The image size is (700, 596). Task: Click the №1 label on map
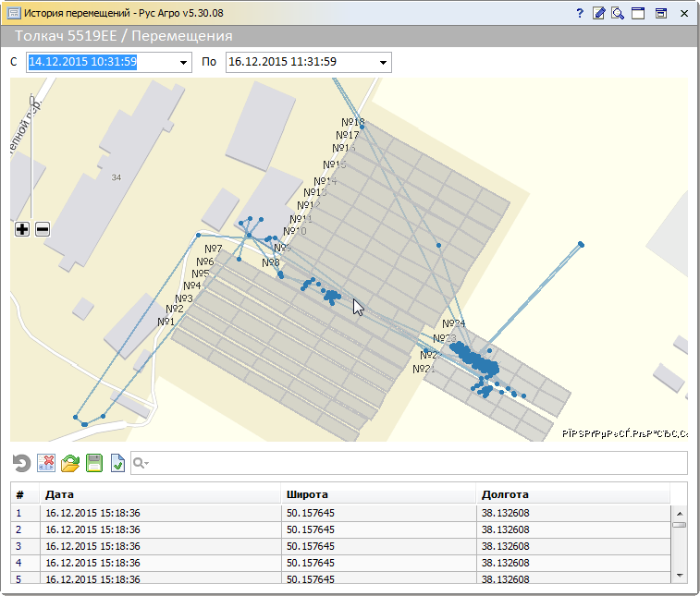166,322
